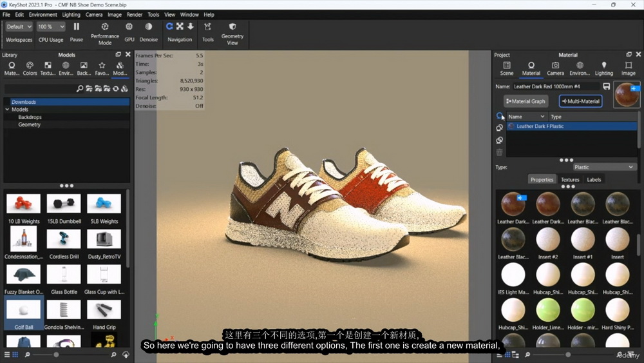
Task: Open the Help menu
Action: click(x=209, y=14)
